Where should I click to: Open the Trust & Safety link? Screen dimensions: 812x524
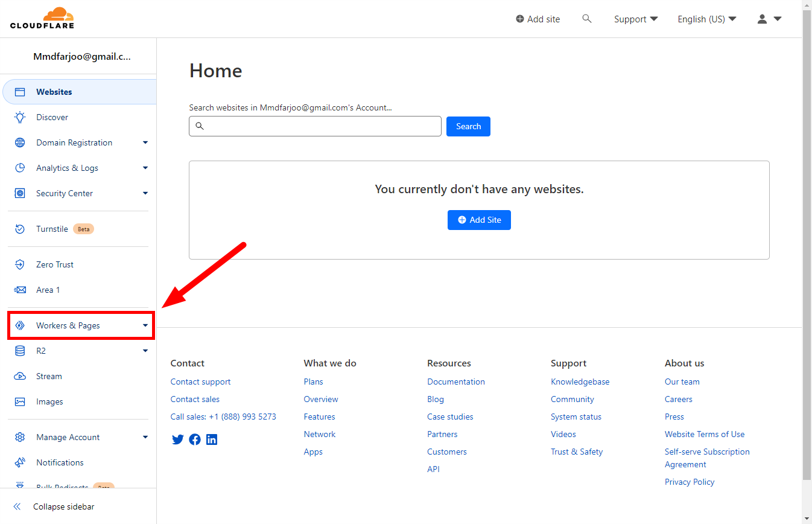(x=577, y=452)
